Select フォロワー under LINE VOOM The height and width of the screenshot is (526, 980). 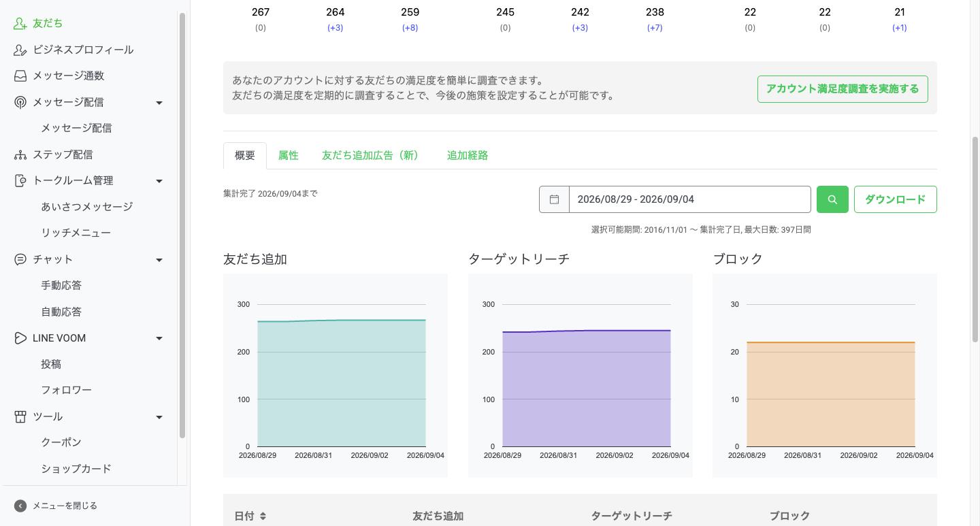pyautogui.click(x=66, y=390)
